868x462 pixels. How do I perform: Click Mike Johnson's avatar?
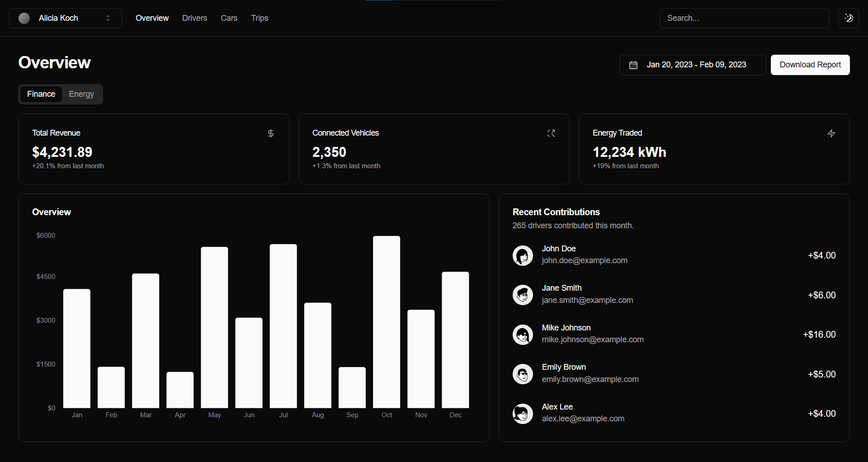523,335
